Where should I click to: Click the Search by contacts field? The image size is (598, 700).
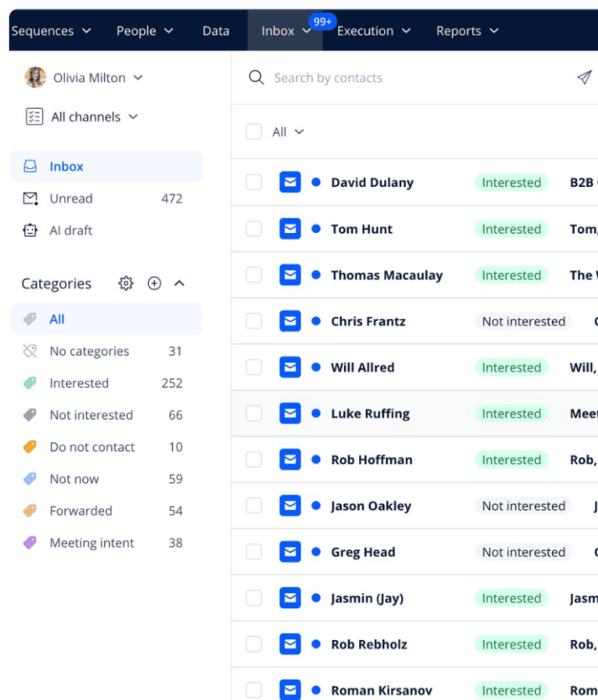(328, 78)
